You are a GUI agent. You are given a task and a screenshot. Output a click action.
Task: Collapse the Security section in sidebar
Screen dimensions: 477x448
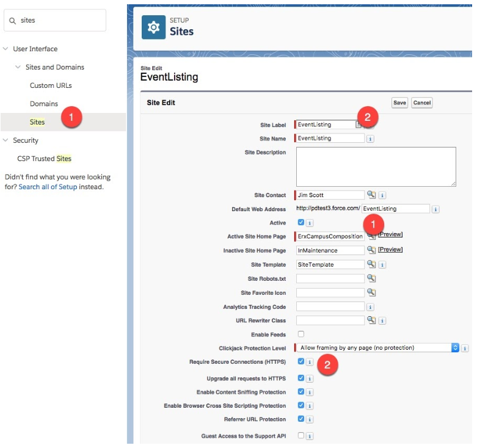coord(6,140)
